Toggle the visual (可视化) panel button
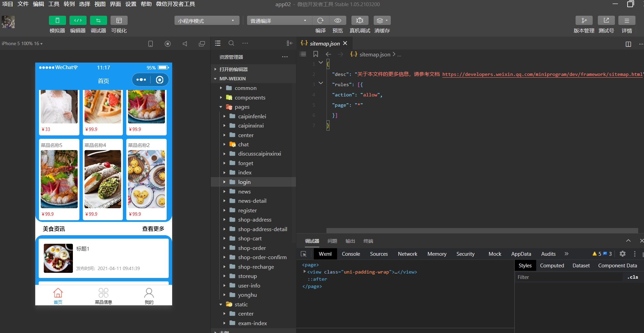The image size is (644, 333). (119, 21)
